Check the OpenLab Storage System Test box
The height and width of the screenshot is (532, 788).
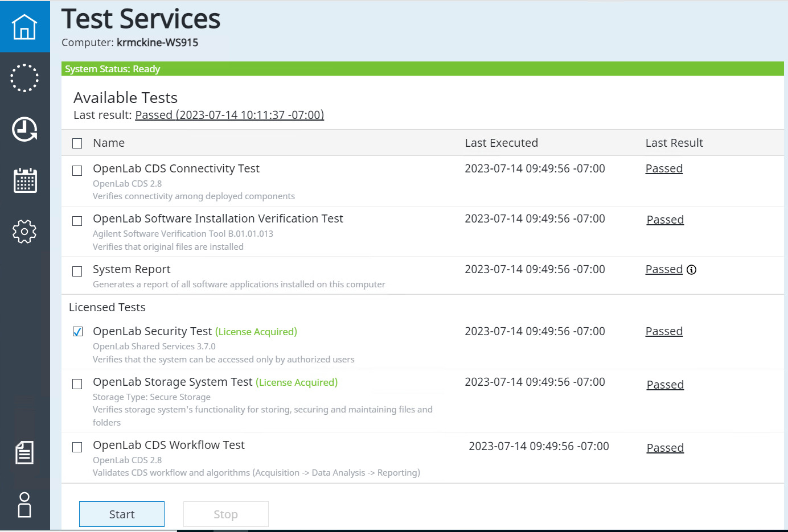coord(77,384)
